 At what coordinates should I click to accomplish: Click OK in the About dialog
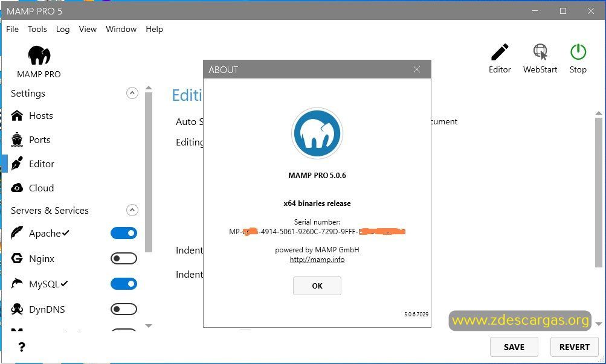[x=317, y=286]
